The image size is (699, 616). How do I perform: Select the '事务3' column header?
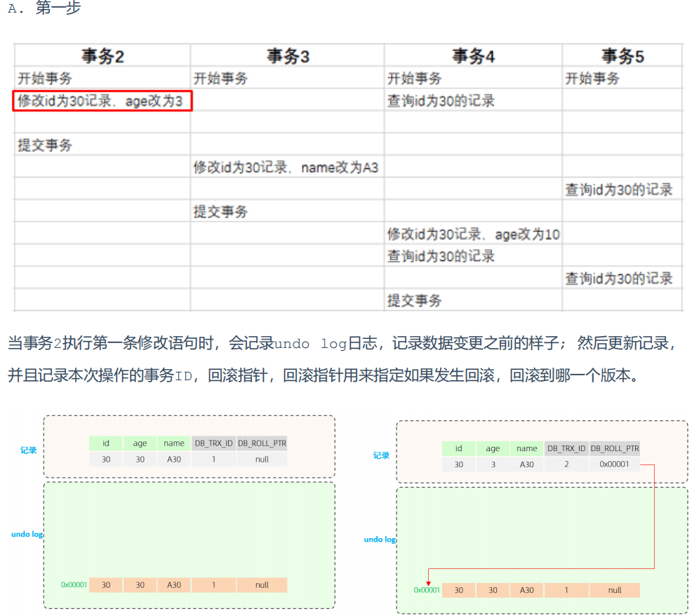coord(288,56)
